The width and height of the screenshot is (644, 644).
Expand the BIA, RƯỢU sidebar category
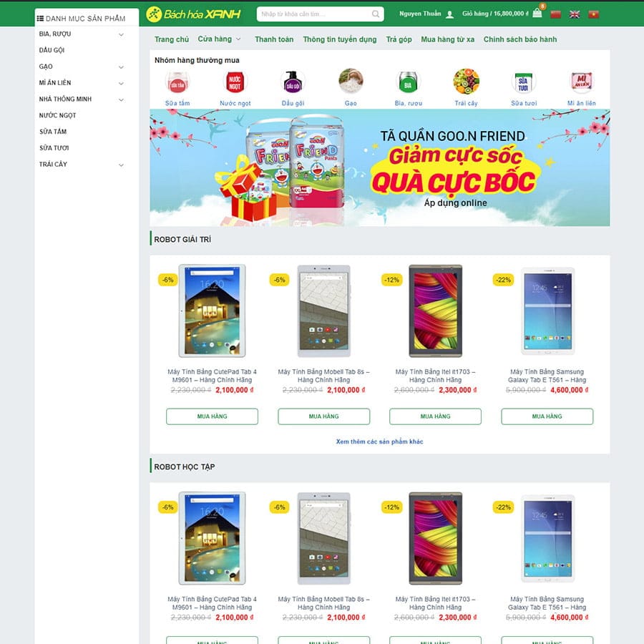point(121,34)
